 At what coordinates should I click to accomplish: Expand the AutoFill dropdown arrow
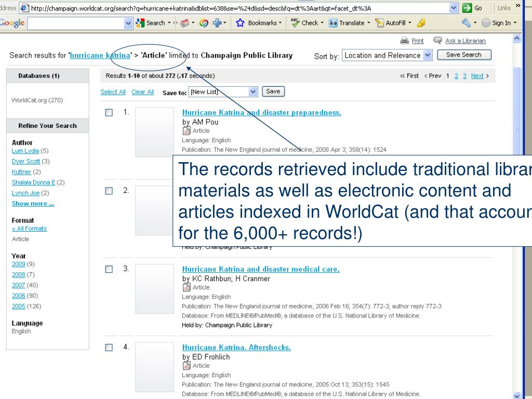click(409, 23)
